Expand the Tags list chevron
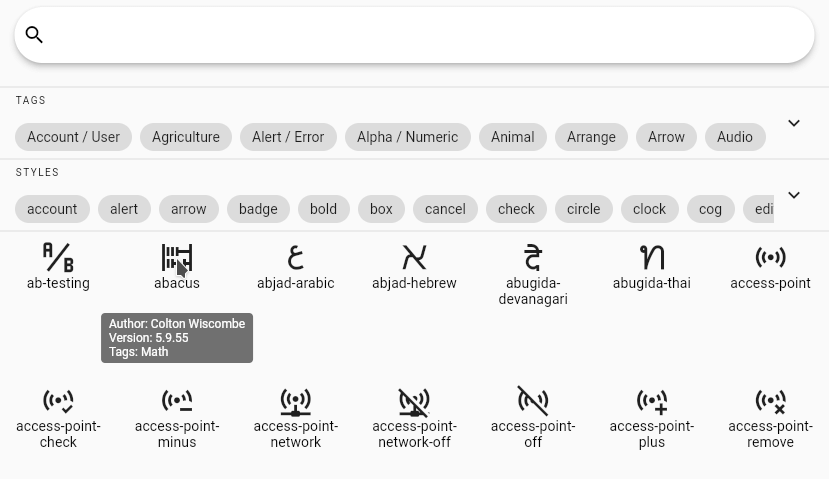Viewport: 829px width, 479px height. tap(794, 123)
